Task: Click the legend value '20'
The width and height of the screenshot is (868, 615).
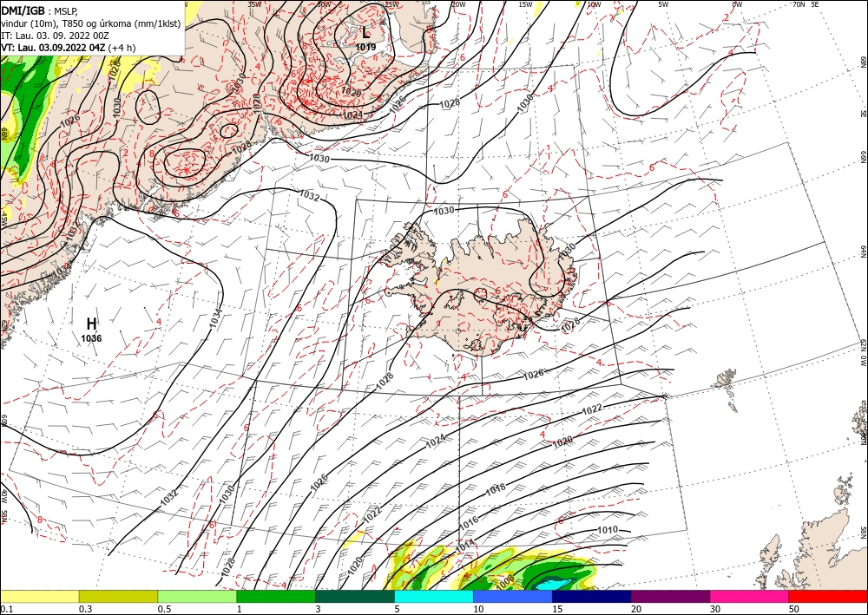Action: 636,609
